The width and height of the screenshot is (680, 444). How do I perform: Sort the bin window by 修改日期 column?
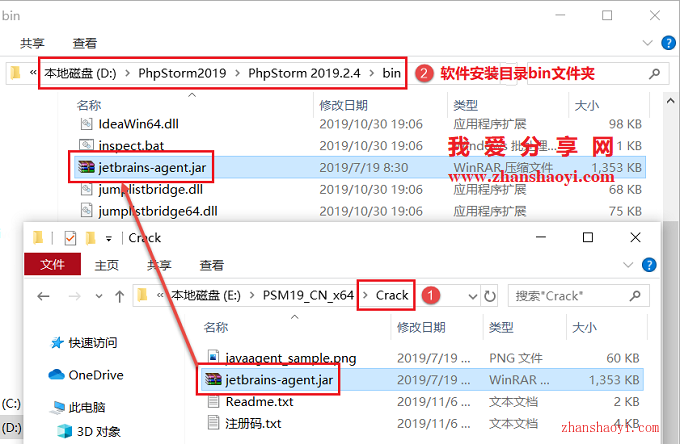(343, 105)
